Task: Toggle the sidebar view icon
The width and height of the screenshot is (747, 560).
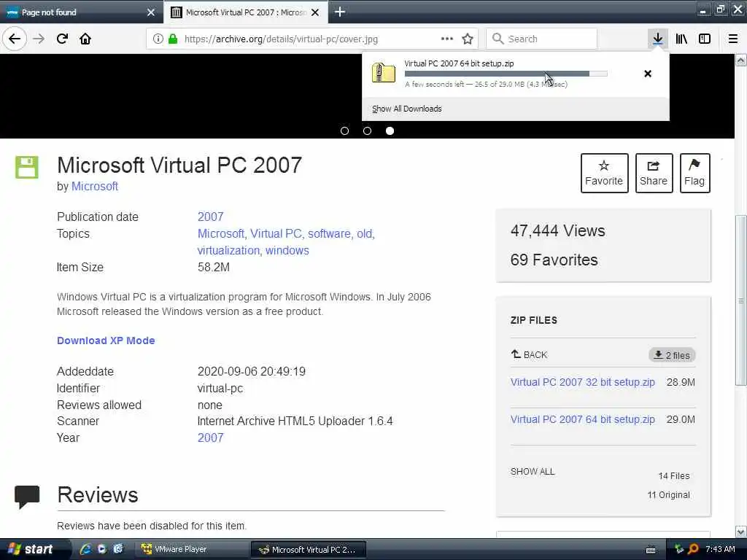Action: click(705, 39)
